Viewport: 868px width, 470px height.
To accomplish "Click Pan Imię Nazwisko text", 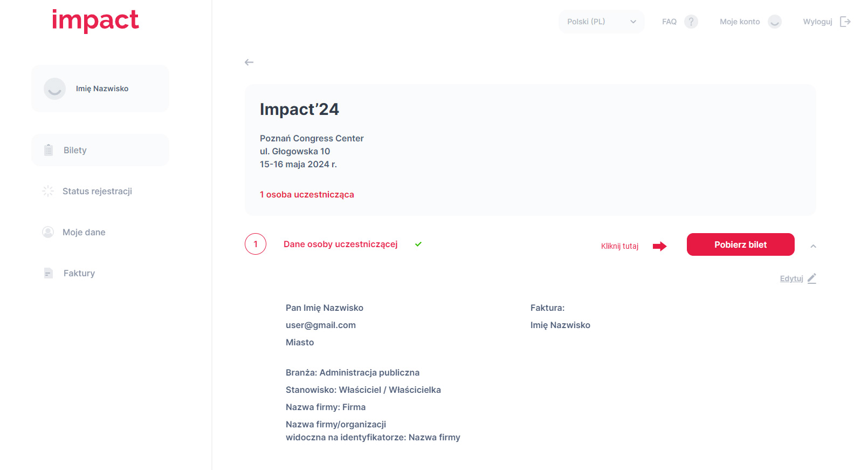I will [325, 308].
